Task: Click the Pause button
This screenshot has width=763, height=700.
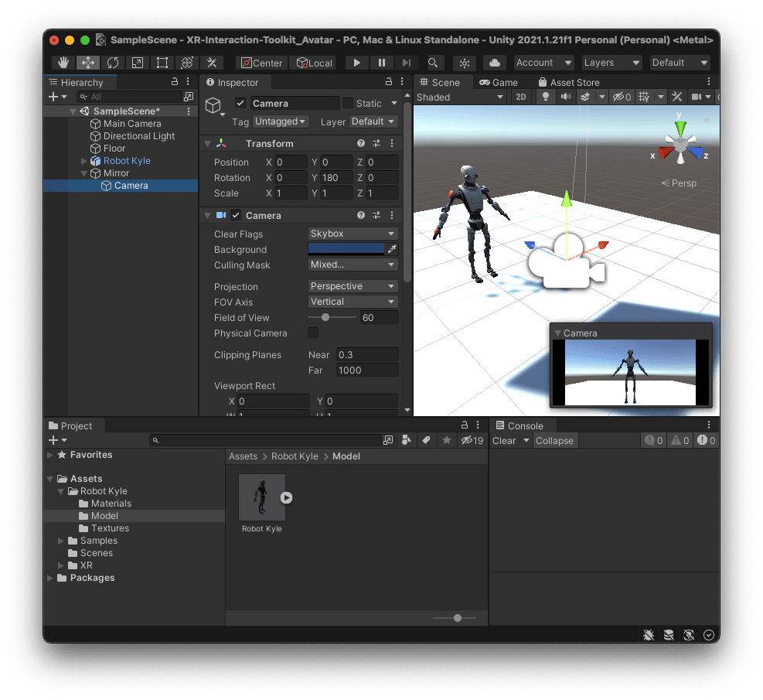Action: point(382,63)
